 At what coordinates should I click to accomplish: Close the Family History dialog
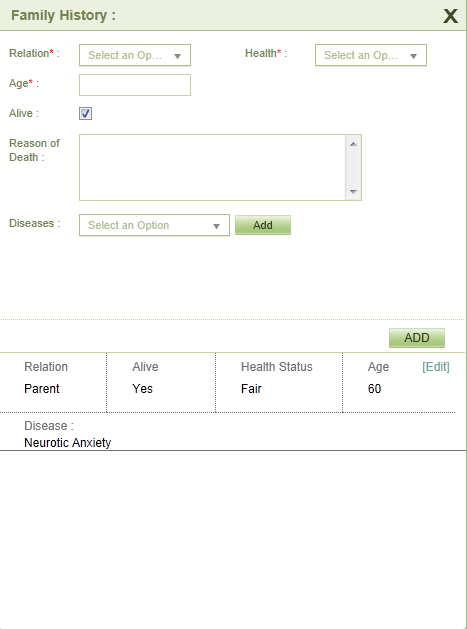tap(450, 16)
